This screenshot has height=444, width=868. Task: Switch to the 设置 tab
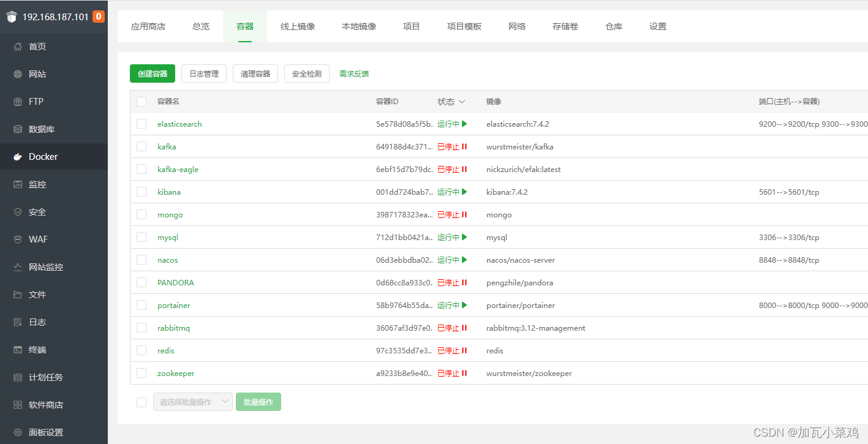(x=658, y=26)
